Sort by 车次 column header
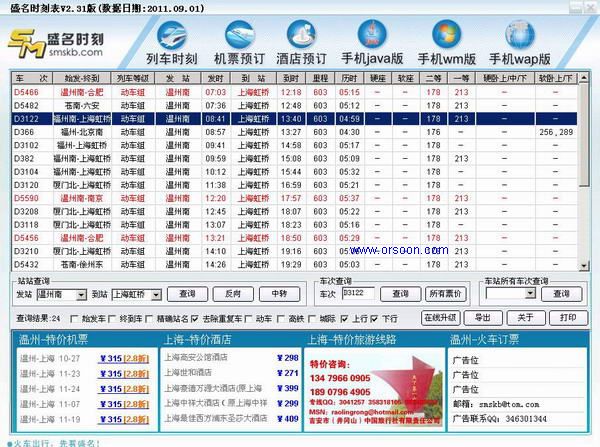600x447 pixels. (x=32, y=78)
